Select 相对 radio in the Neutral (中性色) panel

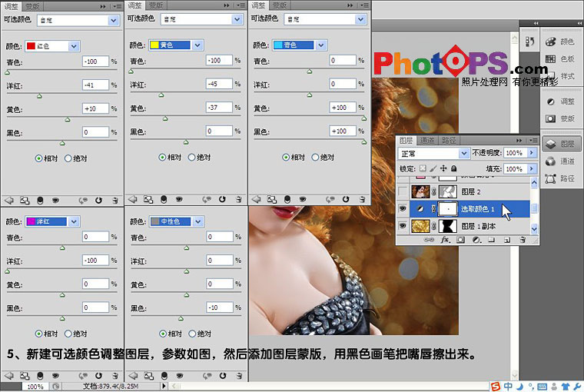click(x=162, y=334)
